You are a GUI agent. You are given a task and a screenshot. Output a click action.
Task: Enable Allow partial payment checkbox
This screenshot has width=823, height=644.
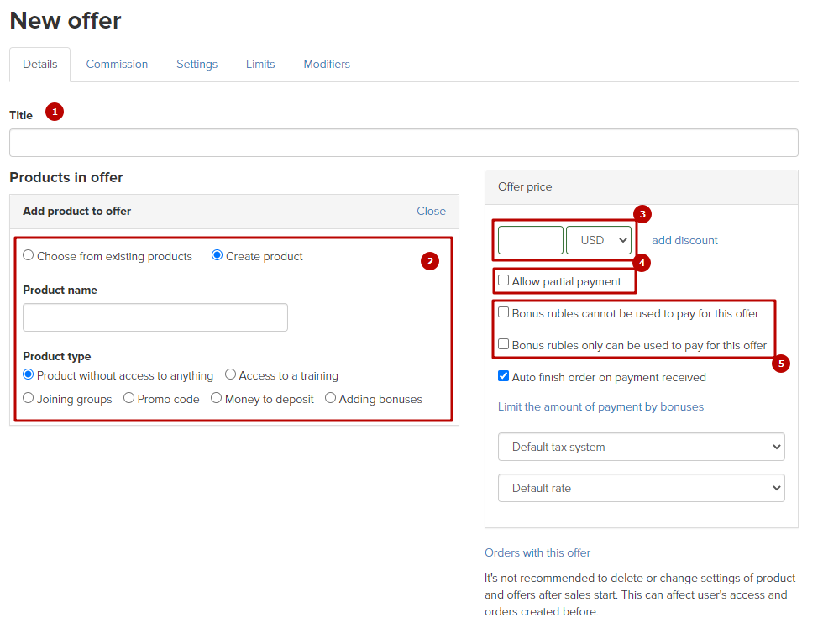point(503,280)
